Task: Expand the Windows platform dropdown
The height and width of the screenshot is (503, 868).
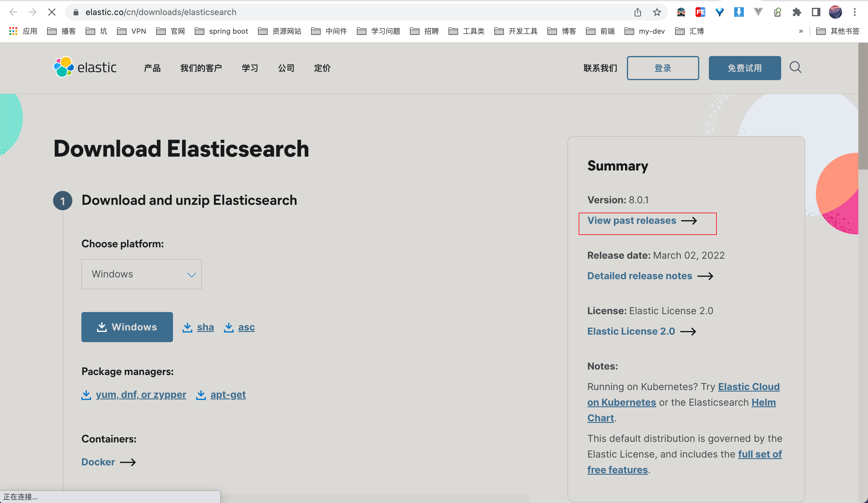Action: [x=141, y=274]
